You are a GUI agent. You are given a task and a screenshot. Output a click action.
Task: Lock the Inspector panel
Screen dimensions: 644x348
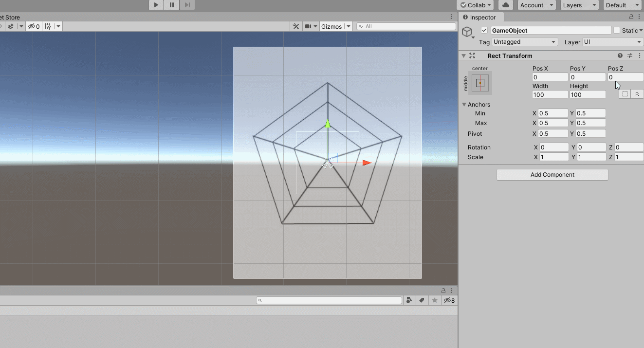(631, 17)
